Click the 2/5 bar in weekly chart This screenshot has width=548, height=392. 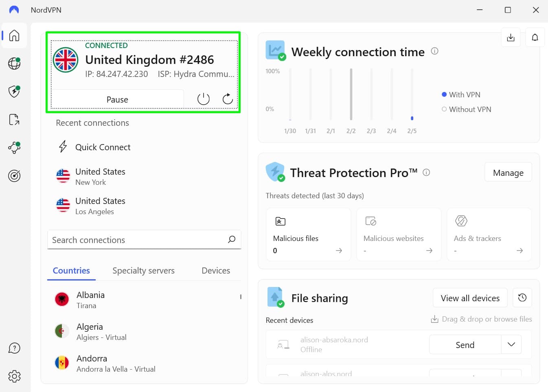coord(412,94)
